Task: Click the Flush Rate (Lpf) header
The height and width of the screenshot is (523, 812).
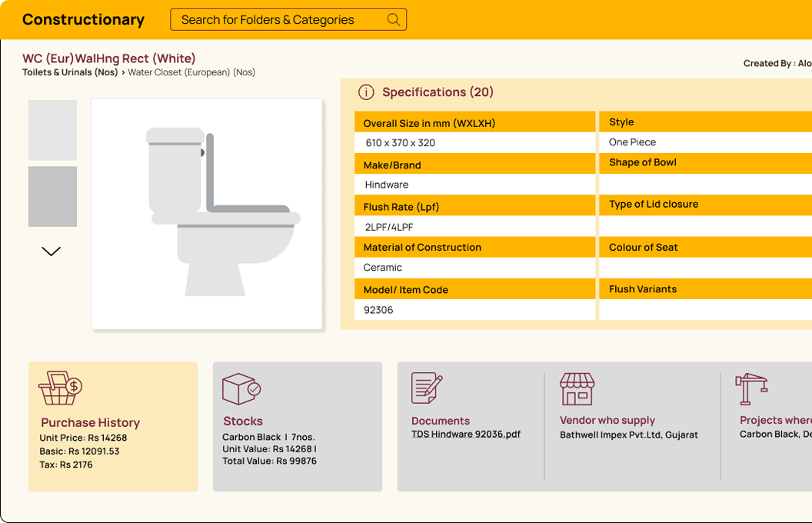Action: 475,207
